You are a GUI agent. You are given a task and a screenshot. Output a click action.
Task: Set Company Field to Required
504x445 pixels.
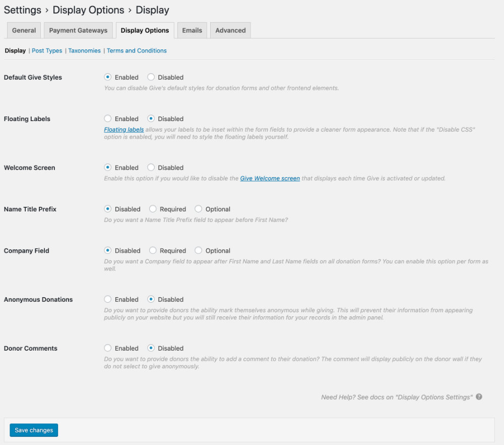tap(153, 250)
